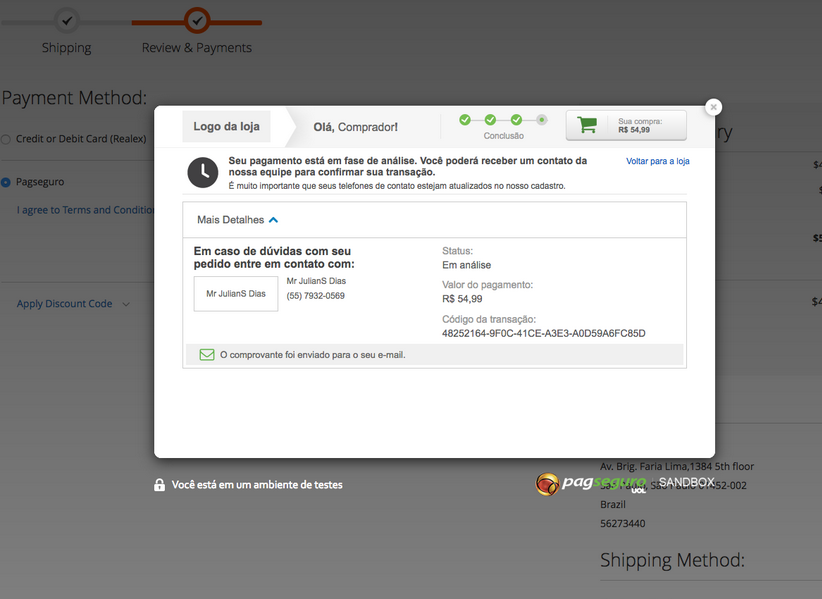
Task: Click the padlock test environment icon
Action: pos(159,485)
